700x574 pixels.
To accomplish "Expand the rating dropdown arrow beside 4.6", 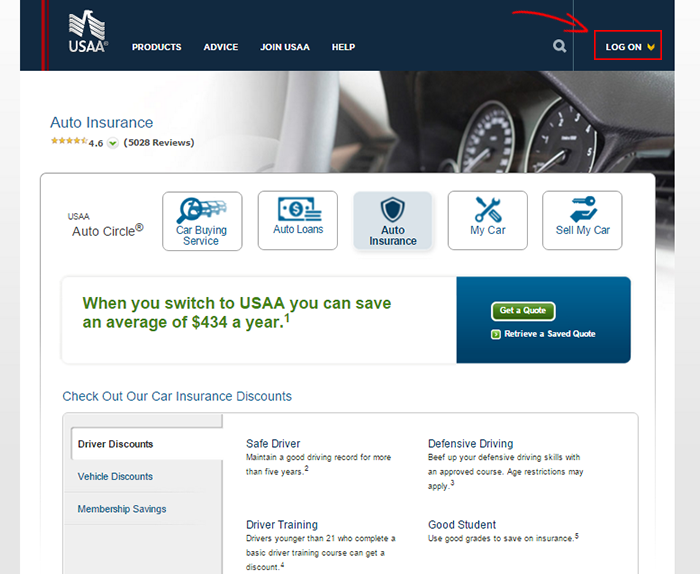I will click(113, 143).
